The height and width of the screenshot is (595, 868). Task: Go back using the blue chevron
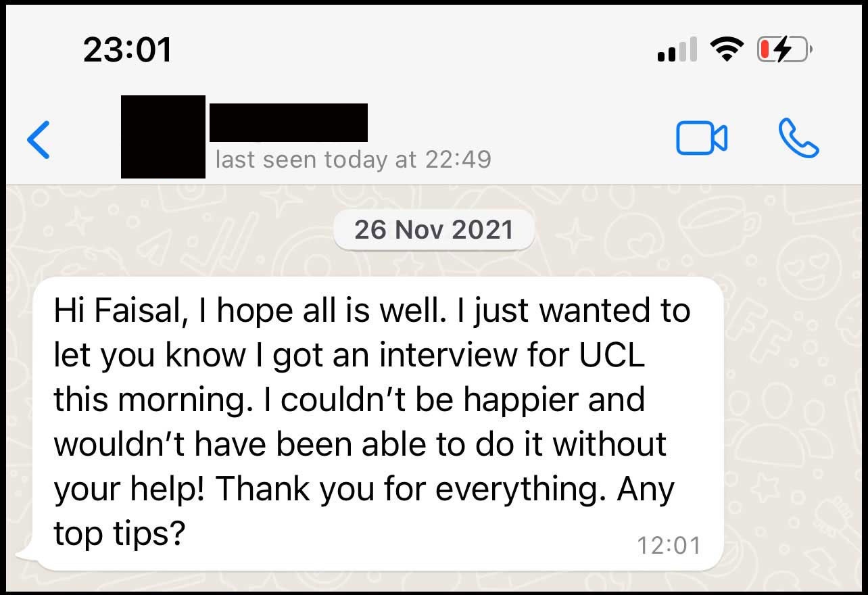(39, 139)
